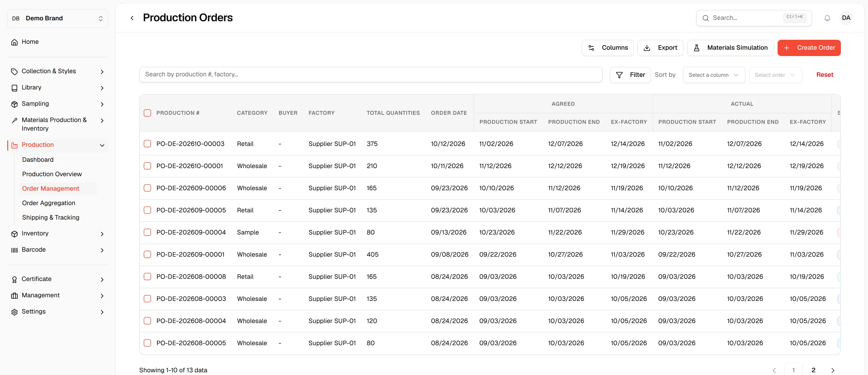Click the Settings gear icon

[14, 312]
